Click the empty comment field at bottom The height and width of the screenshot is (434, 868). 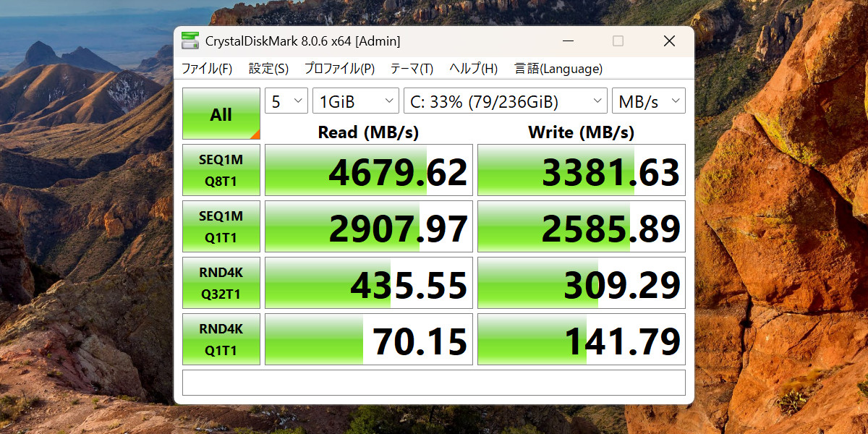433,383
